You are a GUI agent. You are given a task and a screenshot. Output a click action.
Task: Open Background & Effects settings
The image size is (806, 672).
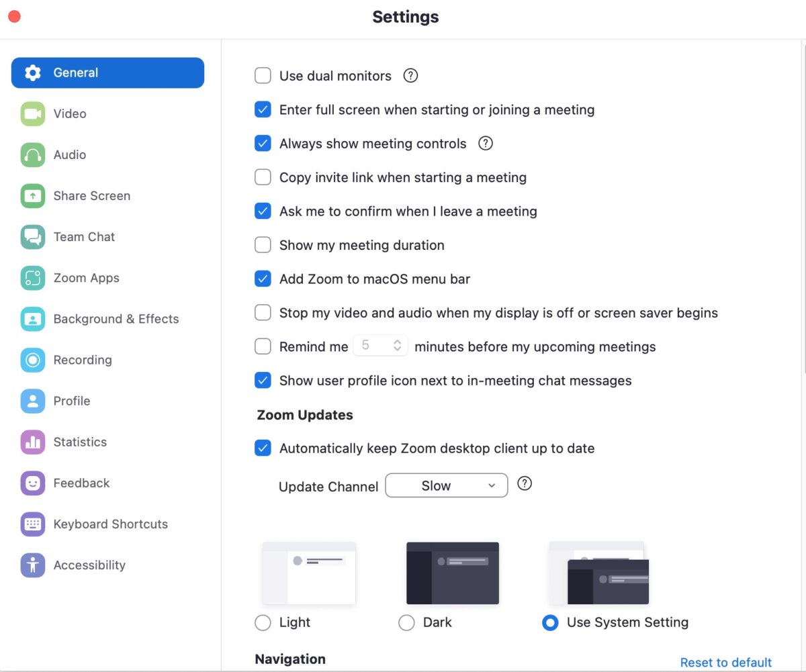[x=107, y=319]
